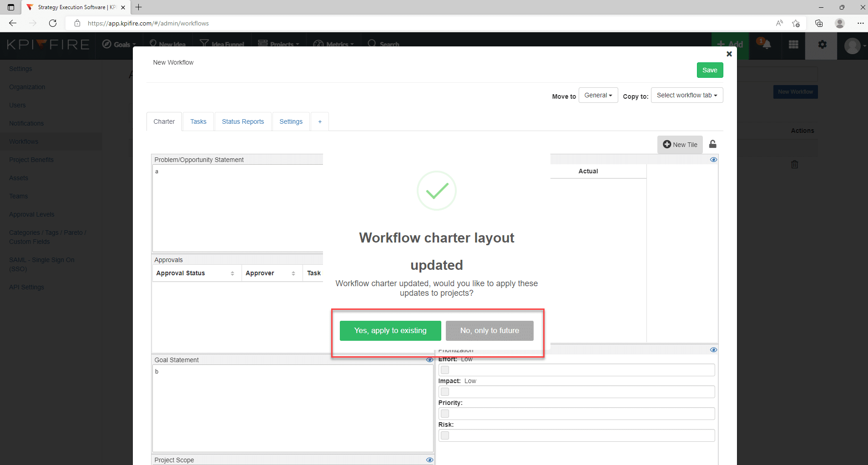Open Approval Levels in the sidebar

pyautogui.click(x=32, y=214)
